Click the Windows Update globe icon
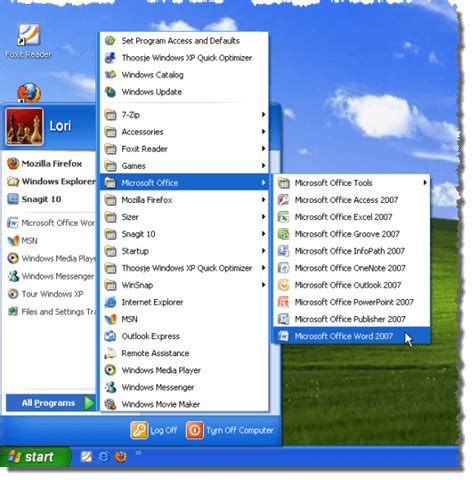 [110, 92]
